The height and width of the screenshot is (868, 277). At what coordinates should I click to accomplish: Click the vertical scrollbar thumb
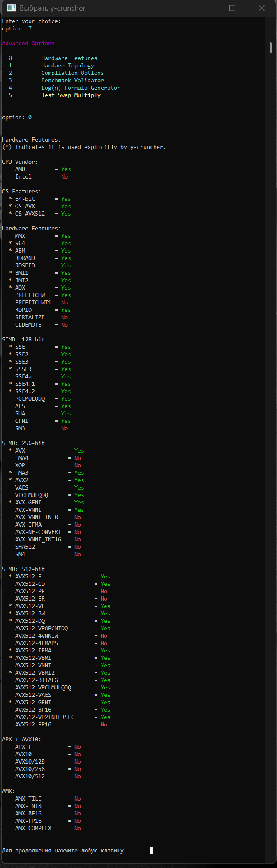270,47
